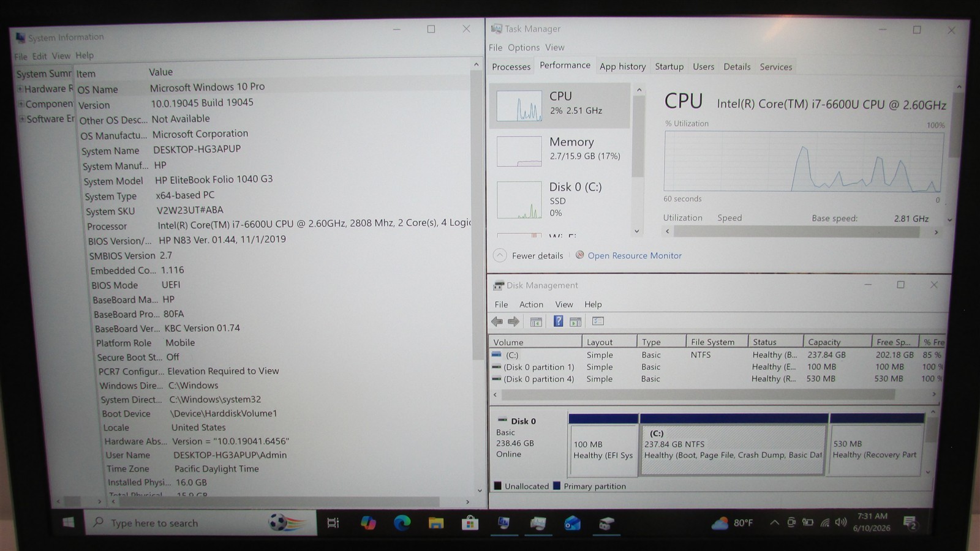Switch to System Information taskbar icon
The width and height of the screenshot is (980, 551).
(503, 523)
